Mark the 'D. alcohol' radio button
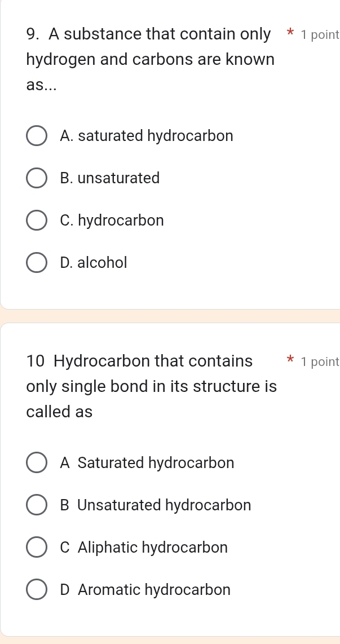 (37, 263)
